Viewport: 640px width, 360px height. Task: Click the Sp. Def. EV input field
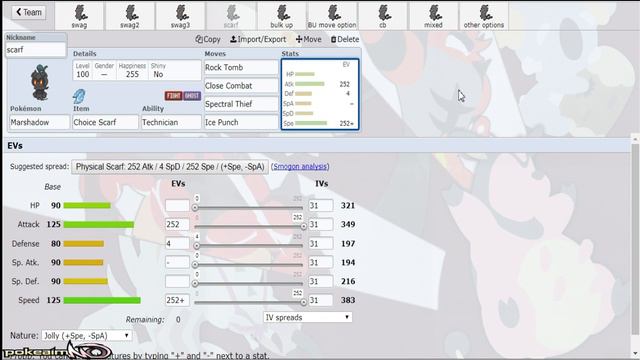point(177,281)
